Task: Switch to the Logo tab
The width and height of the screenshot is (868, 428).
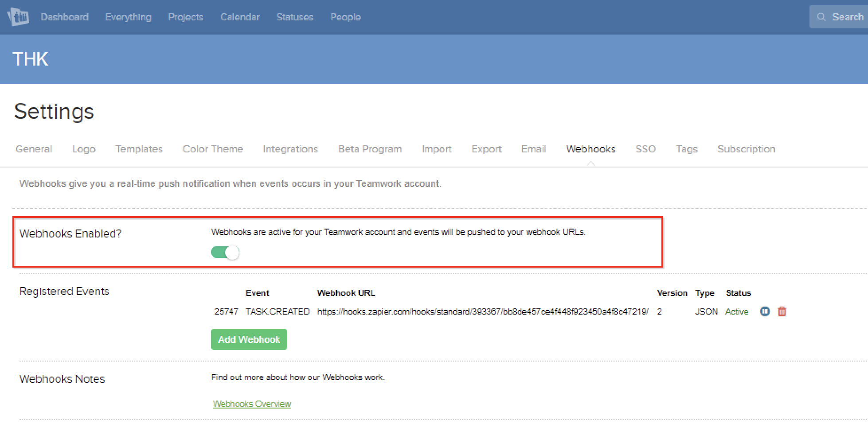Action: click(x=84, y=149)
